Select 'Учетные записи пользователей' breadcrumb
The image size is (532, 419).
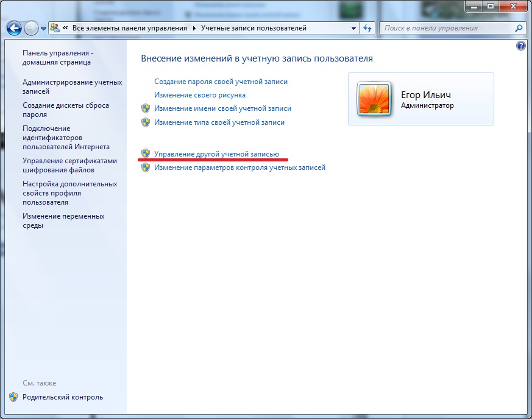[254, 28]
